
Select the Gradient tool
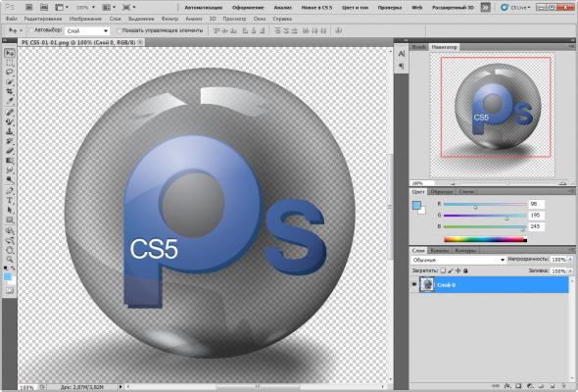click(x=10, y=161)
